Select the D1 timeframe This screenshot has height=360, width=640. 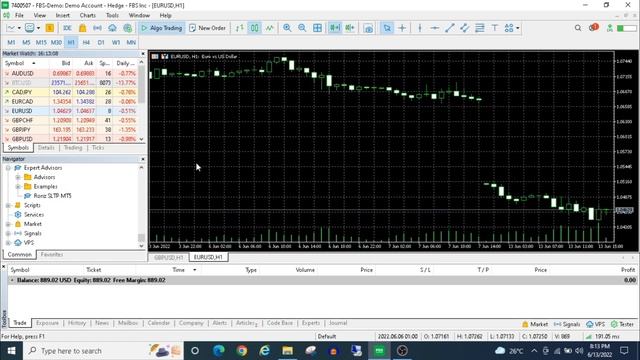tap(101, 42)
